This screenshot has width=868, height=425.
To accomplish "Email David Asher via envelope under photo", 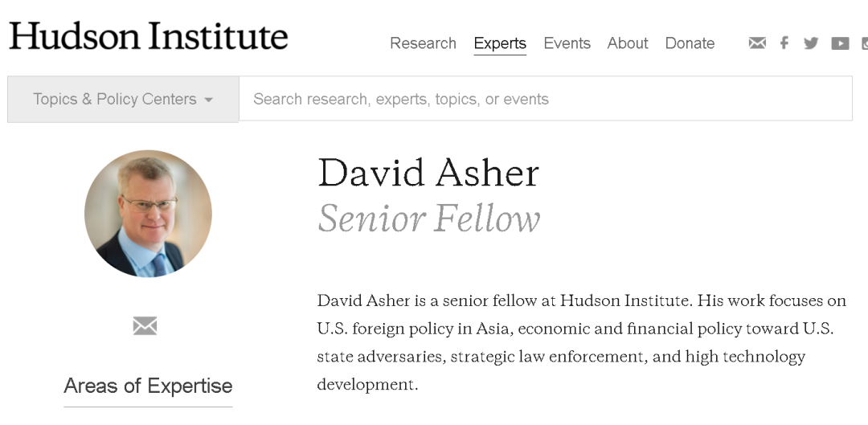I will (145, 325).
